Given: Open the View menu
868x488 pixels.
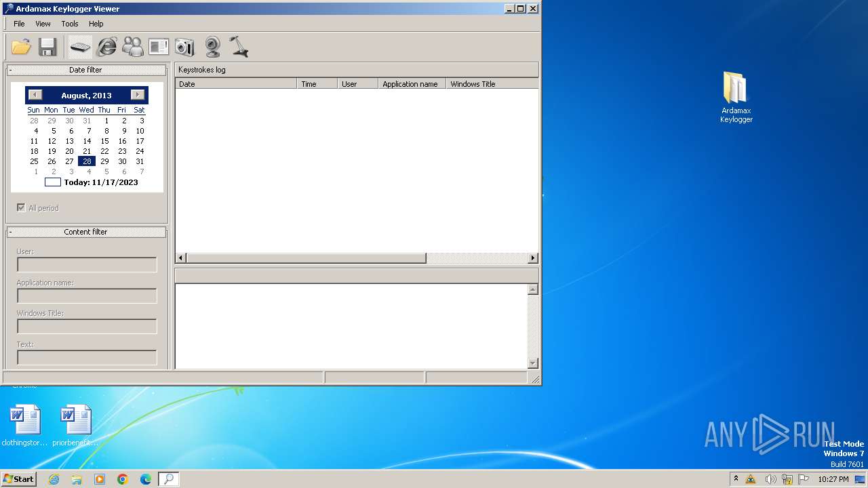Looking at the screenshot, I should 43,24.
